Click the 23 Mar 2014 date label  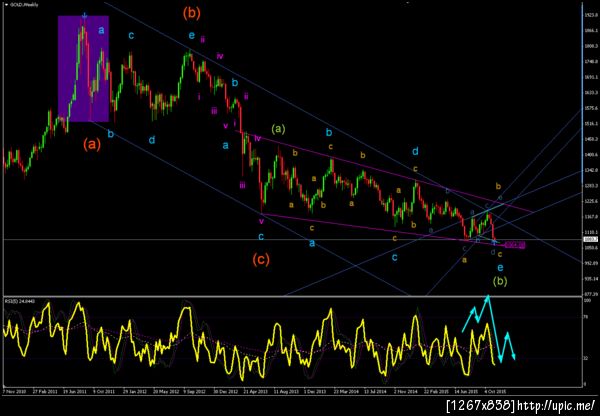click(346, 392)
